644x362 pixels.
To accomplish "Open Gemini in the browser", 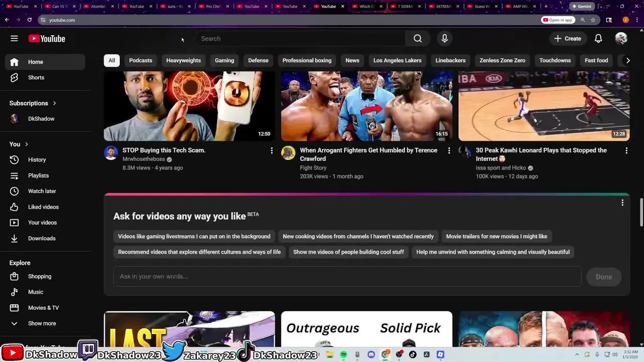I will (581, 7).
